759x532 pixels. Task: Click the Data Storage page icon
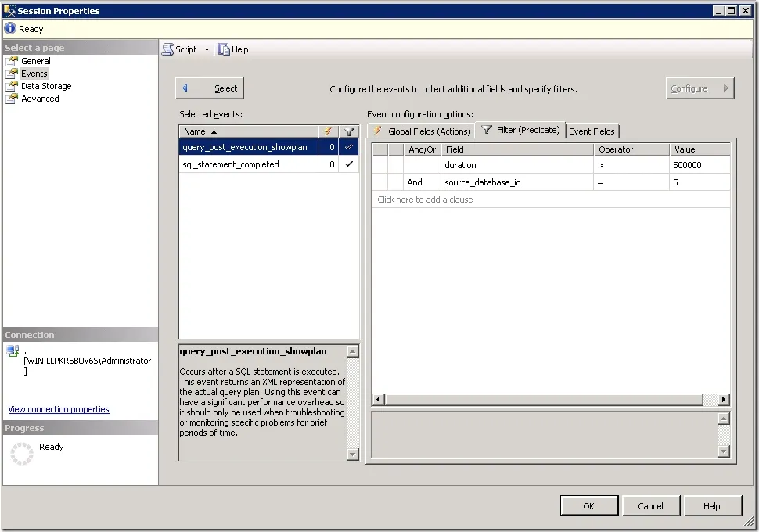tap(12, 86)
